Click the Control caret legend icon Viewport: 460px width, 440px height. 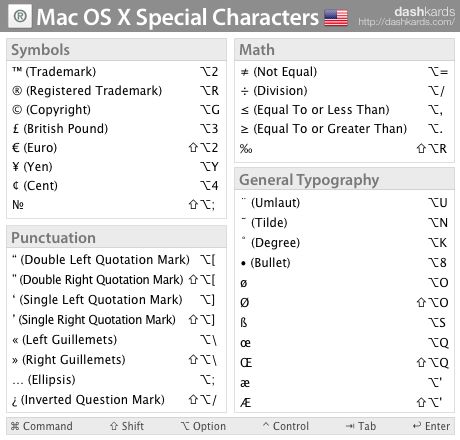pos(266,425)
